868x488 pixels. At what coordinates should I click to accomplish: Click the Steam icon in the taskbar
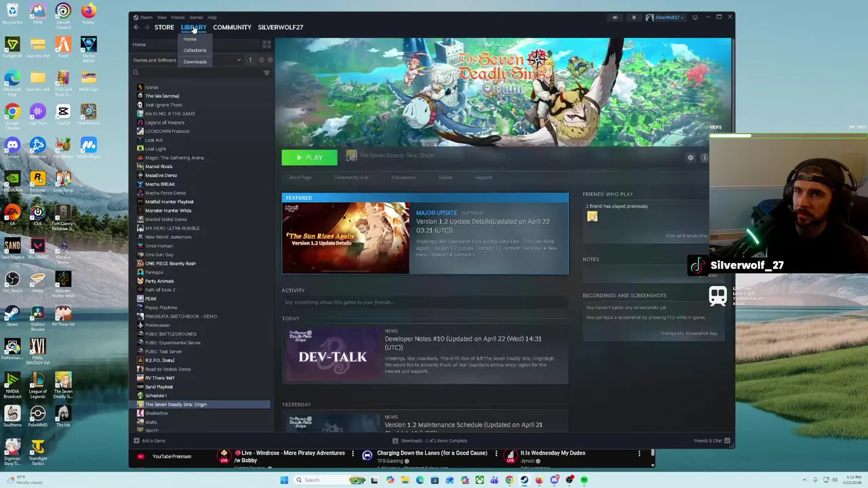click(x=524, y=480)
